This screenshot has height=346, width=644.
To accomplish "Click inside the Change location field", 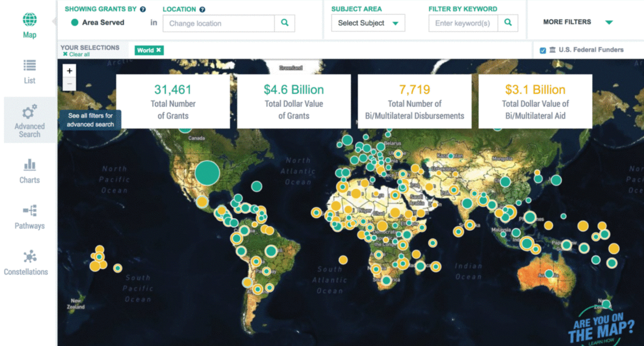I will coord(219,23).
